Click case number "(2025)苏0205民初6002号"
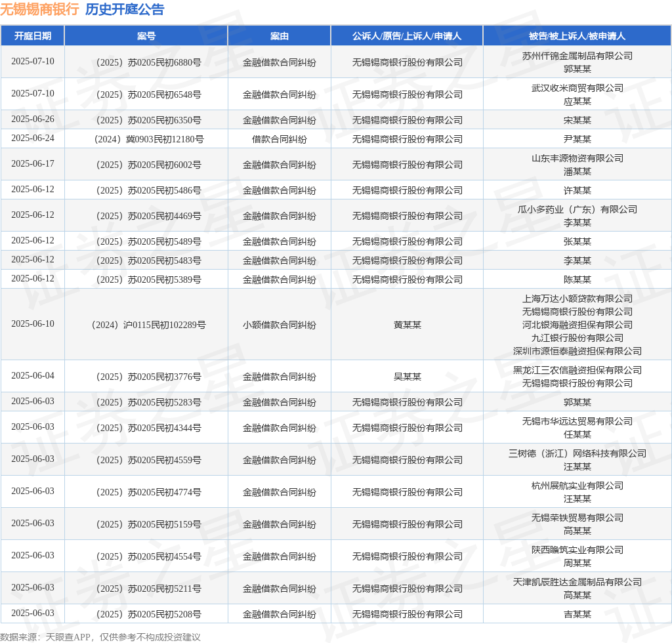The image size is (672, 643). click(x=146, y=165)
